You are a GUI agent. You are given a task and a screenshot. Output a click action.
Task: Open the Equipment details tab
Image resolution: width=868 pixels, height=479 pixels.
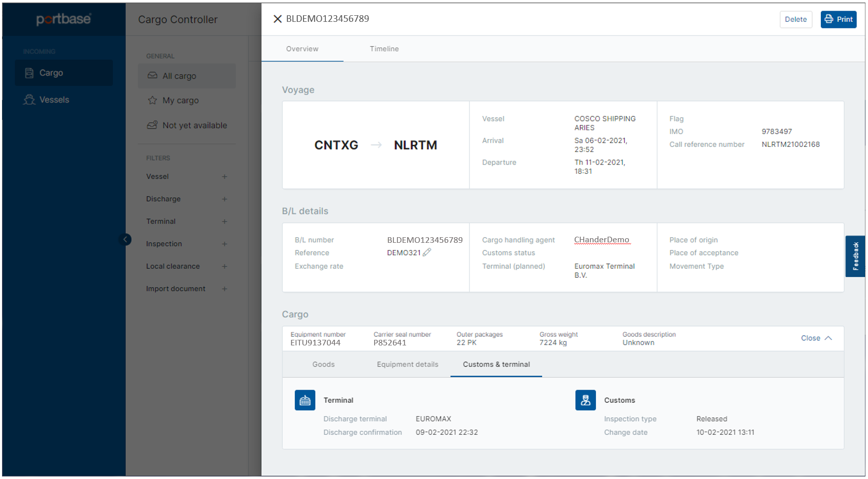point(407,364)
